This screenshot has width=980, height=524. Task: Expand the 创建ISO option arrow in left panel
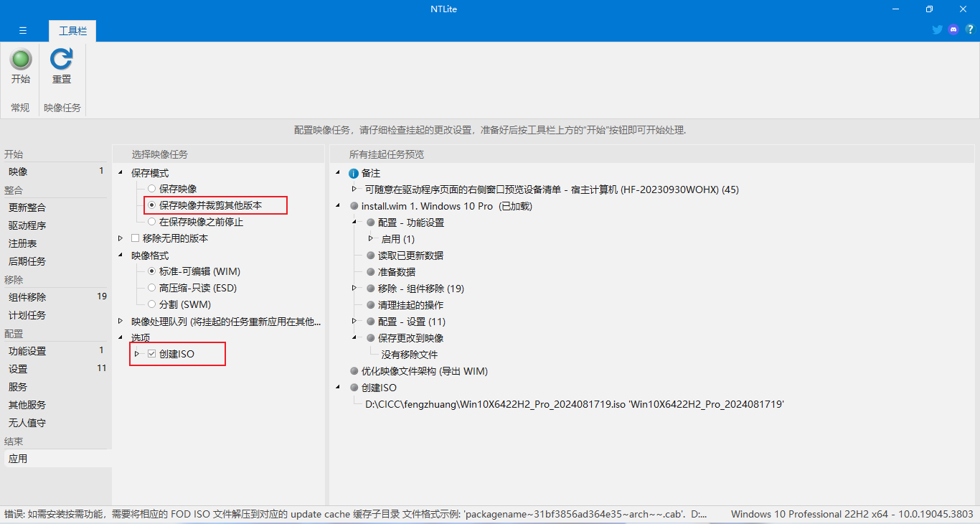pyautogui.click(x=137, y=354)
